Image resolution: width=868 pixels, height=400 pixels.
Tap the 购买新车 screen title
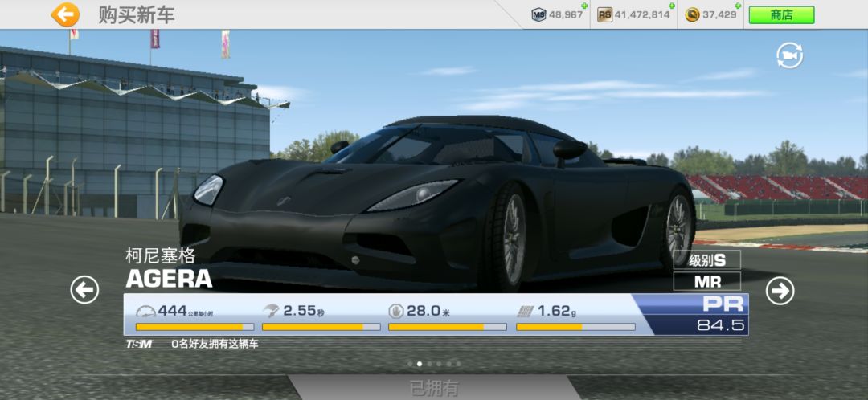pyautogui.click(x=137, y=15)
